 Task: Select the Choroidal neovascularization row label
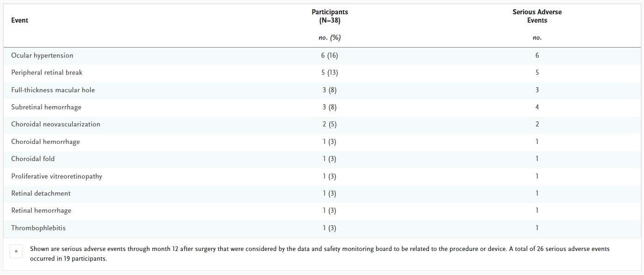(x=55, y=124)
